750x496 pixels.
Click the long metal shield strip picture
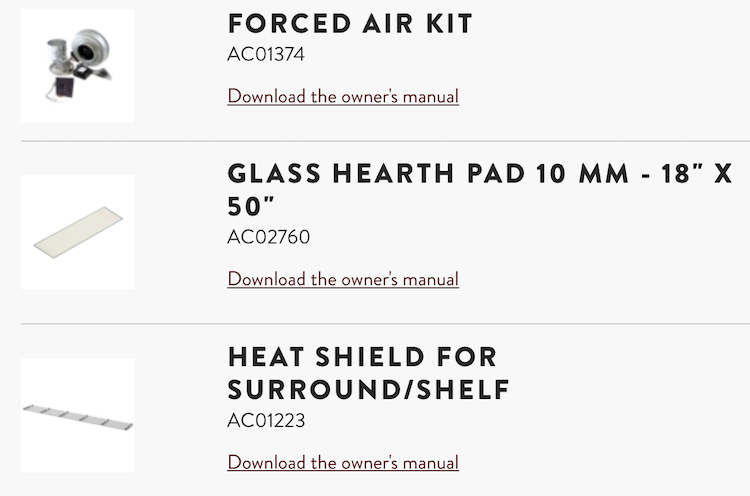[x=78, y=414]
